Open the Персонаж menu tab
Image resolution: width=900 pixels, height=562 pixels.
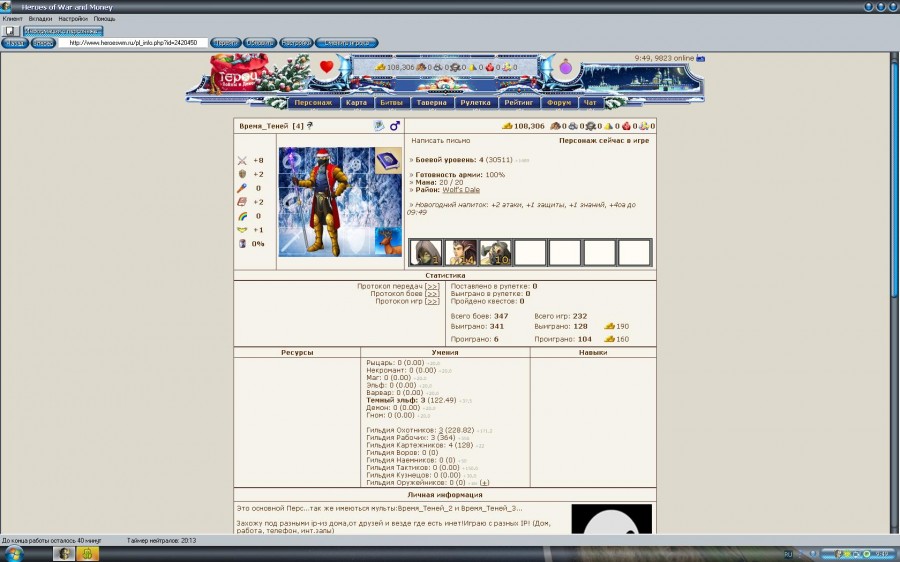313,103
